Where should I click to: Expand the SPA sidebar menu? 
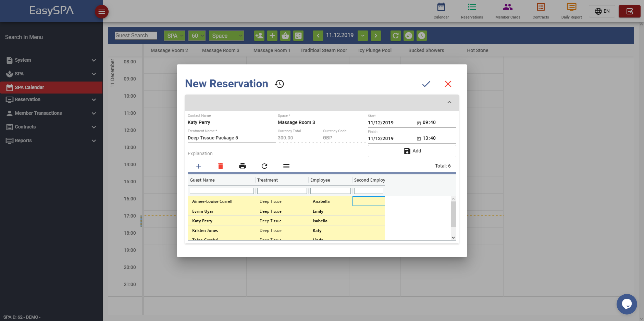pos(51,74)
